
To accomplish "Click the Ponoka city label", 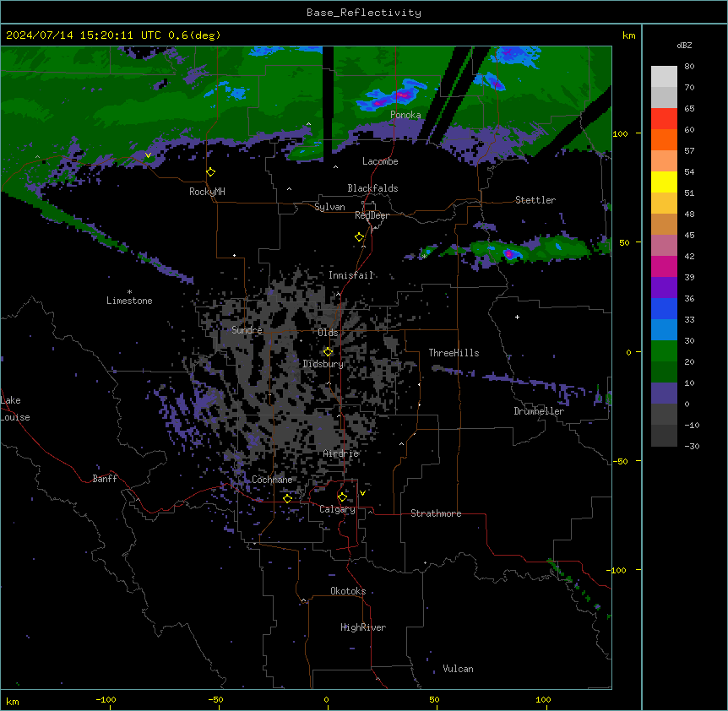I will (x=405, y=115).
